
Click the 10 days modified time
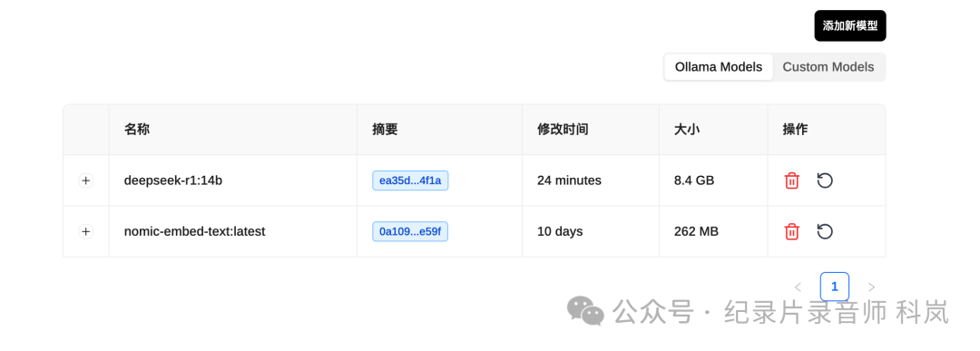click(x=560, y=231)
